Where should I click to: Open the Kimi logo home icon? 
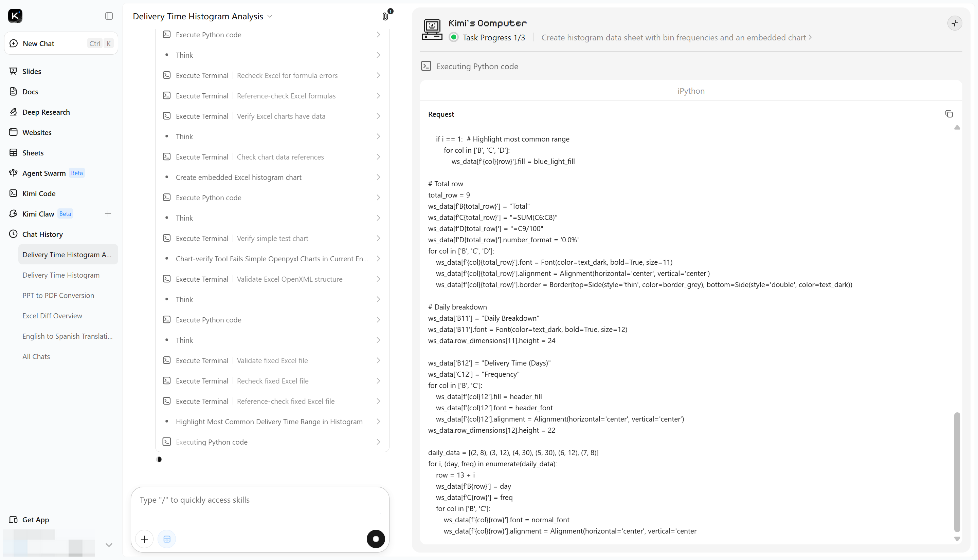[x=15, y=16]
